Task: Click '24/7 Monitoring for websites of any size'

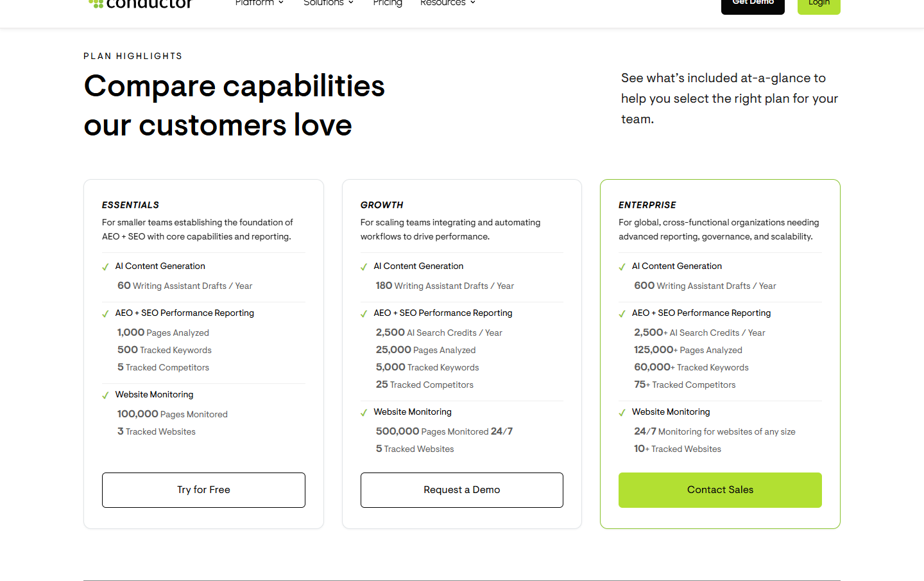Action: (715, 431)
